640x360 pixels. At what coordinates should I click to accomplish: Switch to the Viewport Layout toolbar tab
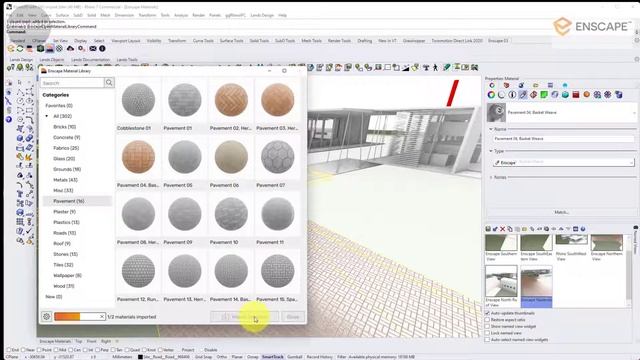(x=126, y=41)
